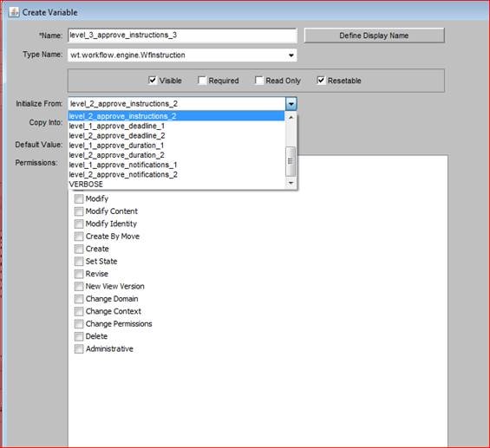Image resolution: width=490 pixels, height=448 pixels.
Task: Select level_1_approve_deadline_1 option
Action: point(176,126)
